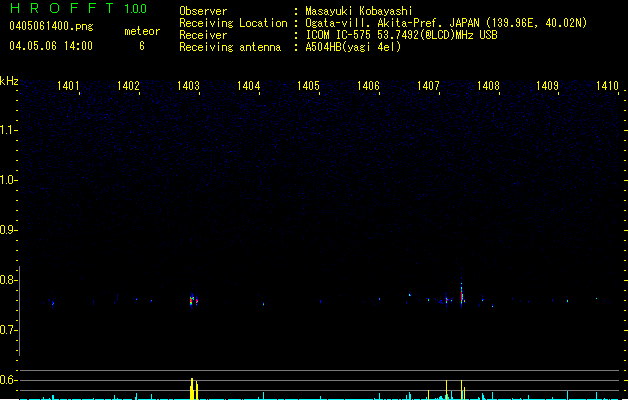The height and width of the screenshot is (400, 629).
Task: Click the 1.0 kHz frequency axis label
Action: coord(8,180)
